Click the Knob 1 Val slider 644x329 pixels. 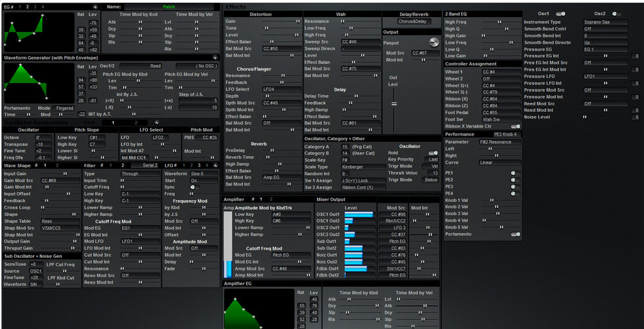click(500, 200)
